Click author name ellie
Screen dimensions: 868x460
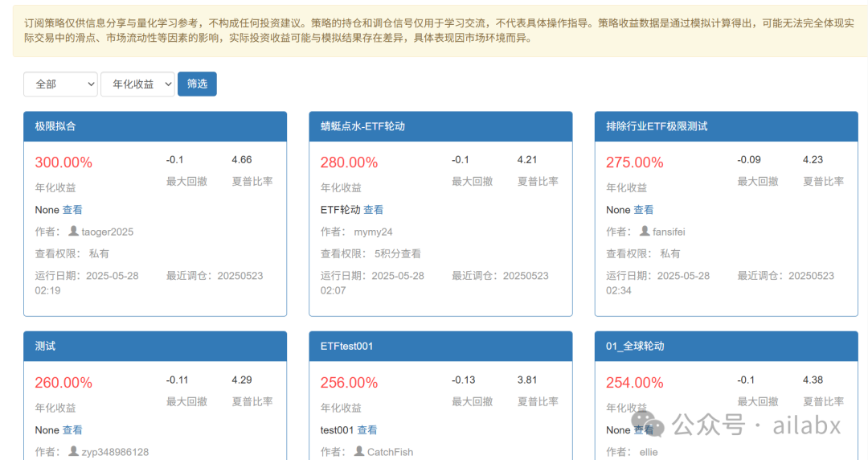(x=649, y=452)
